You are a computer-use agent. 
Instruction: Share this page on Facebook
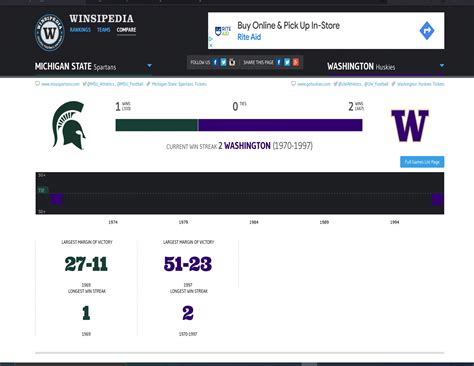(x=279, y=62)
